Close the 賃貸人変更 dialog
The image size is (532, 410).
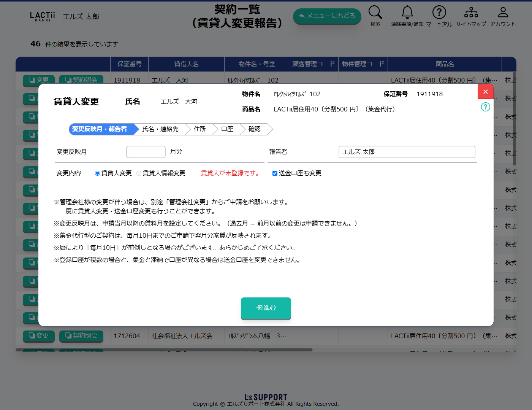click(485, 92)
